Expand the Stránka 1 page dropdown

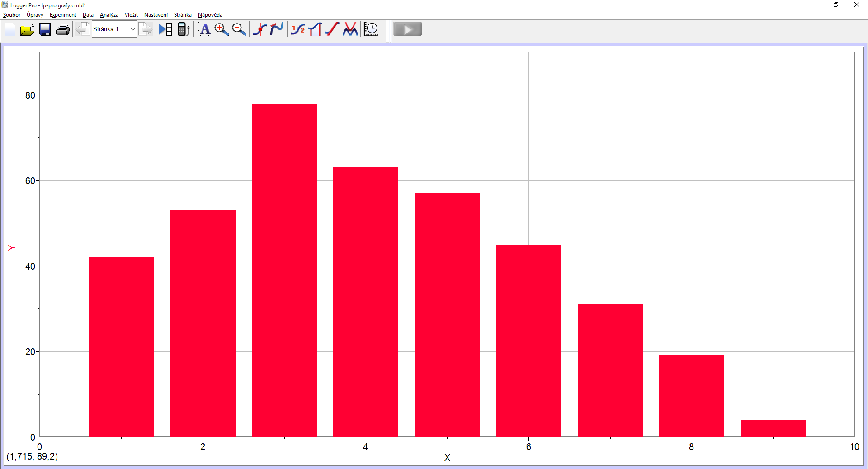click(132, 29)
